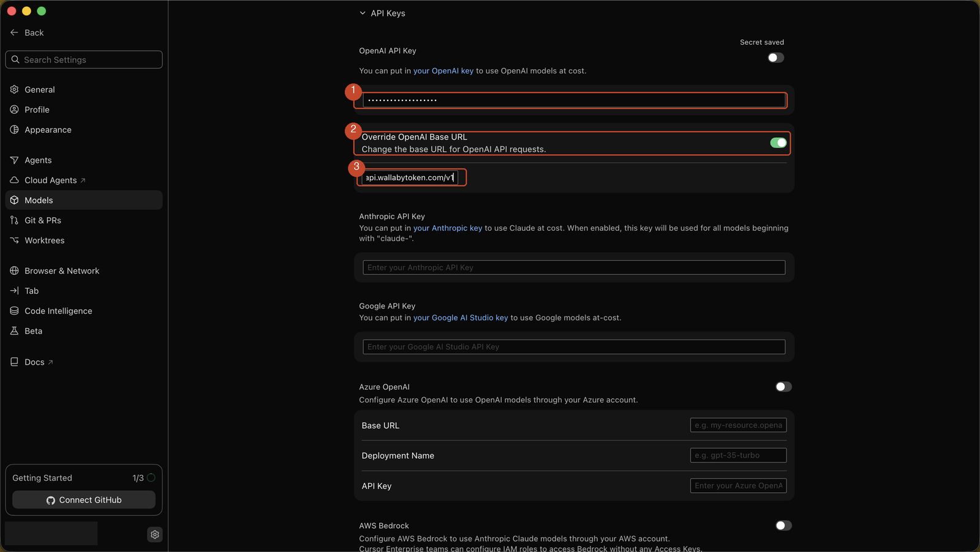
Task: Open Git & PRs settings
Action: pyautogui.click(x=84, y=220)
